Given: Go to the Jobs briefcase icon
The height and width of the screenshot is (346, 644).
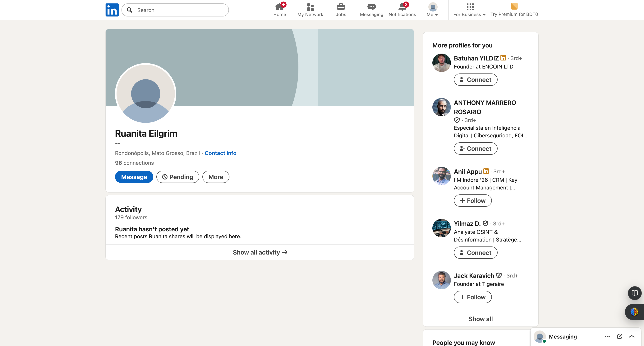Looking at the screenshot, I should [341, 7].
